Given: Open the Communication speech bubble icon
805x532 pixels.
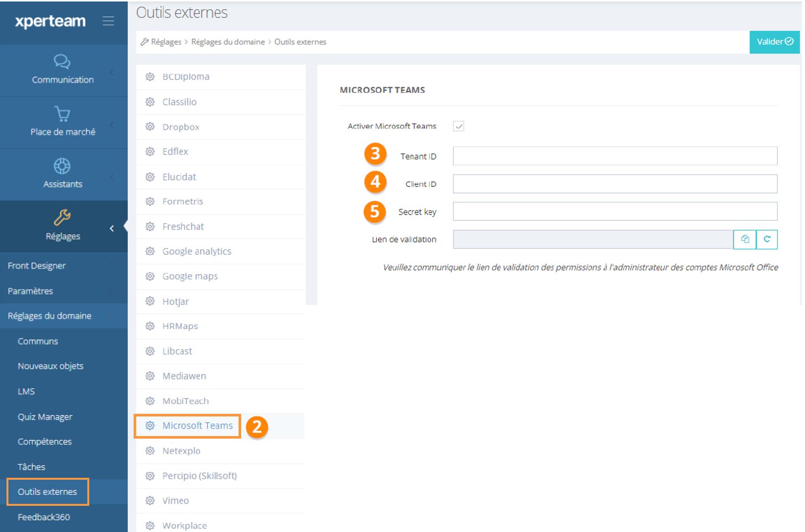Looking at the screenshot, I should [x=62, y=62].
